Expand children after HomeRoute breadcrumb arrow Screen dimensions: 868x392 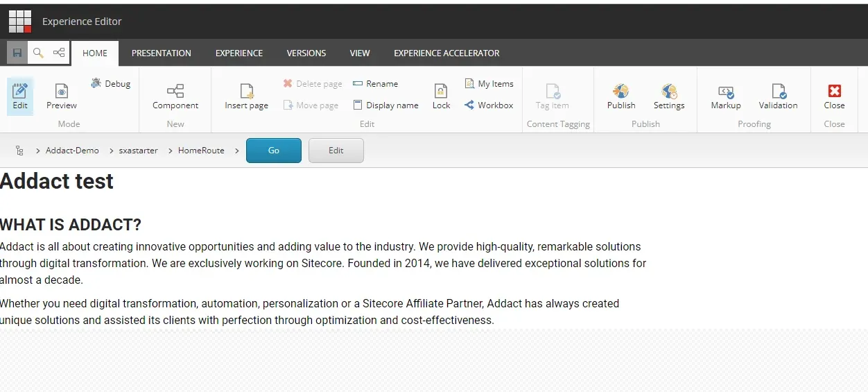[236, 151]
